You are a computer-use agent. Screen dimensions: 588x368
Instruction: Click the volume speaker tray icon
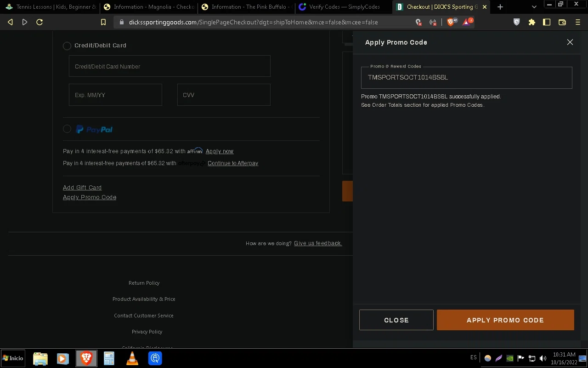pyautogui.click(x=543, y=358)
